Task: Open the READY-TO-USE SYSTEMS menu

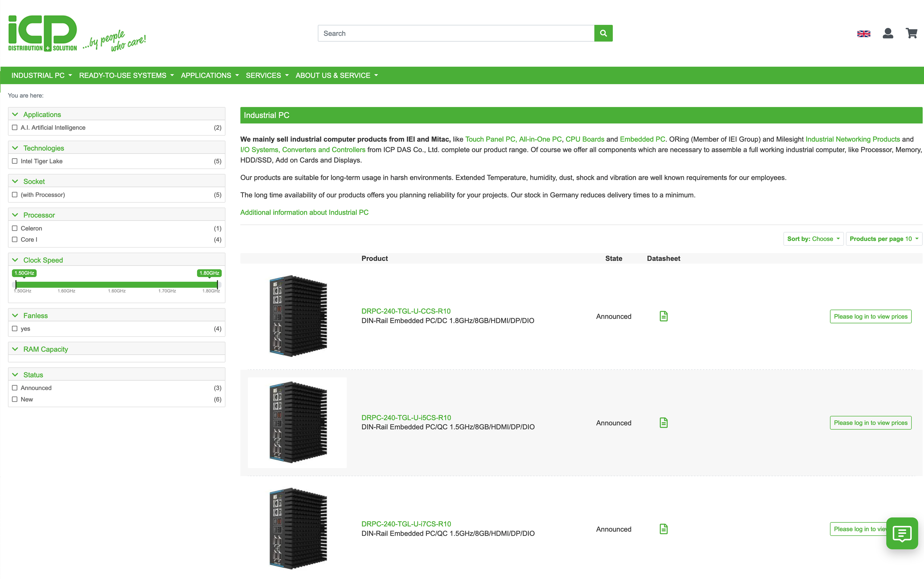Action: (126, 76)
